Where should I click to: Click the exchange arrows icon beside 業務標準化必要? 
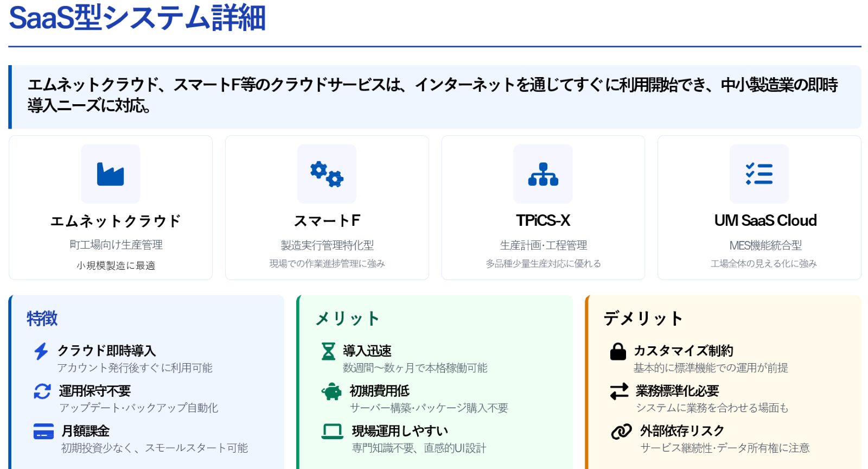click(619, 391)
